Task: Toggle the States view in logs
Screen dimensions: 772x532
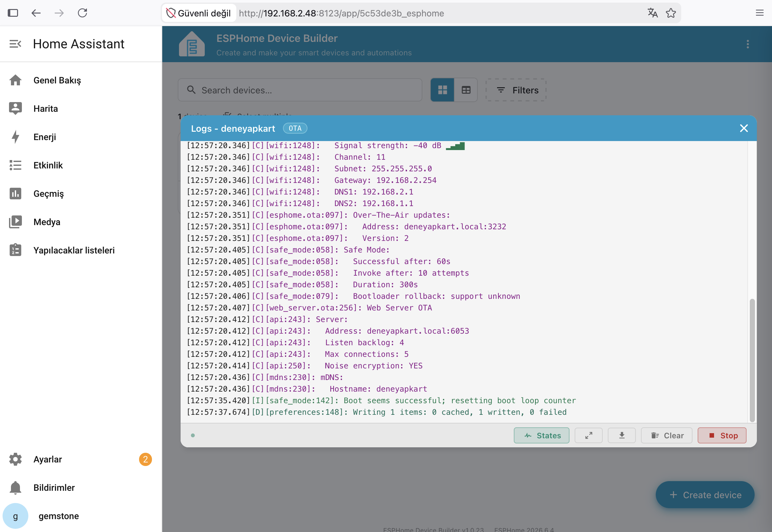Action: (x=541, y=435)
